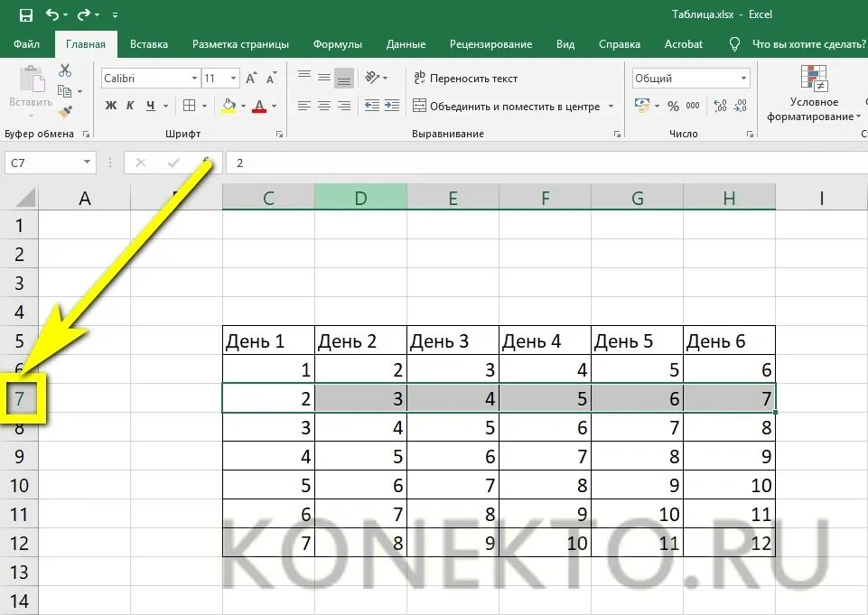Save the workbook with the floppy disk icon
This screenshot has width=868, height=615.
[x=26, y=15]
